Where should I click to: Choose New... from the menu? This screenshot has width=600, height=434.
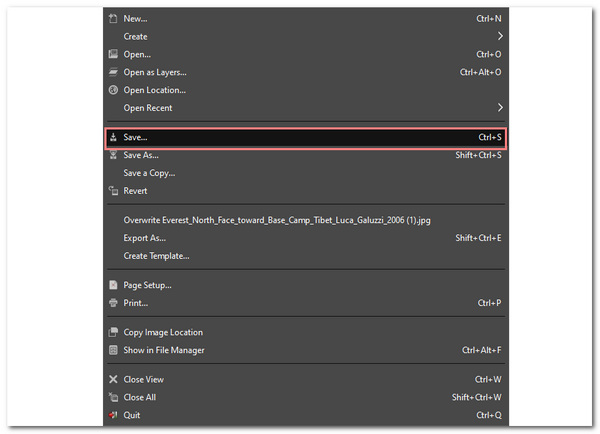[306, 18]
